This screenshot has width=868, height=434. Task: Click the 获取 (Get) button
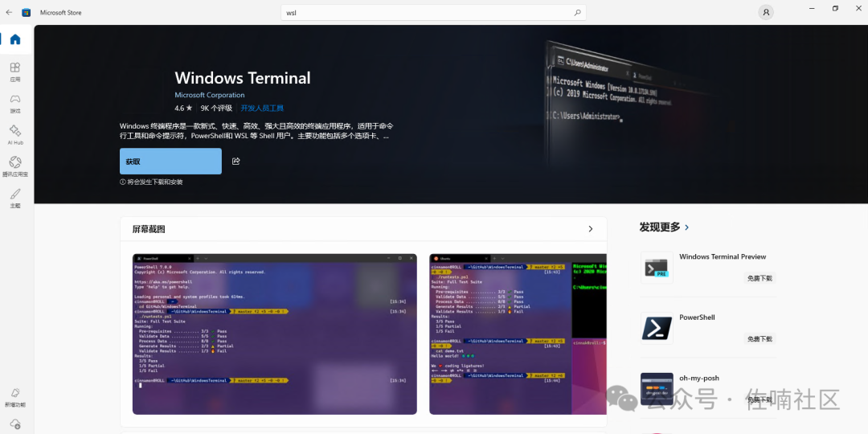tap(170, 161)
